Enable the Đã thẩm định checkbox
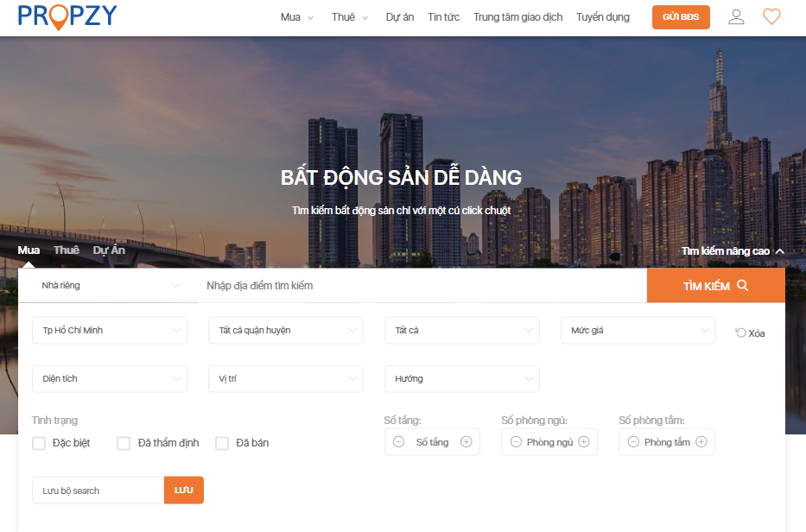Image resolution: width=806 pixels, height=532 pixels. [124, 443]
